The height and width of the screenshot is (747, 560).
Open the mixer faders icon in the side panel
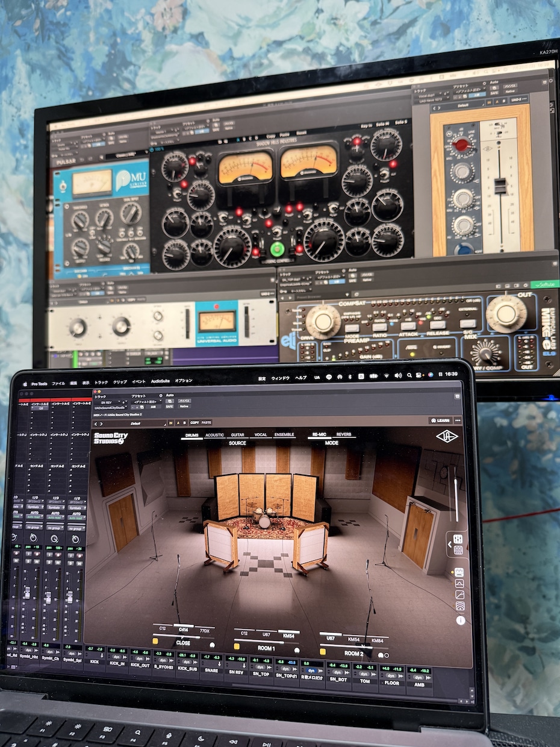pyautogui.click(x=458, y=539)
